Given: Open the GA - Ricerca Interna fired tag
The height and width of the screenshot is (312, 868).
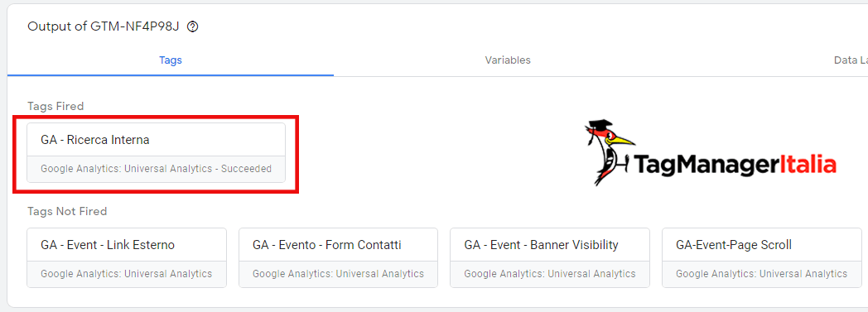Looking at the screenshot, I should (x=156, y=152).
